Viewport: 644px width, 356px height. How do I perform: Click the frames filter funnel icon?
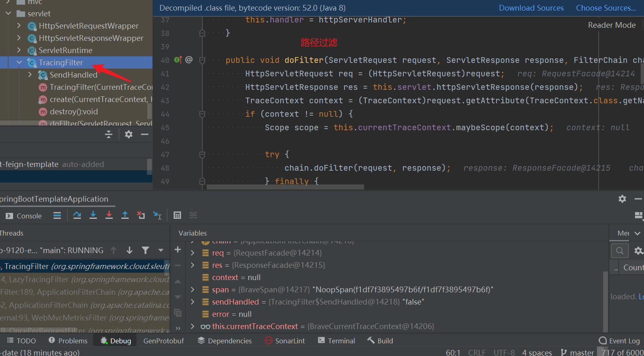click(145, 250)
